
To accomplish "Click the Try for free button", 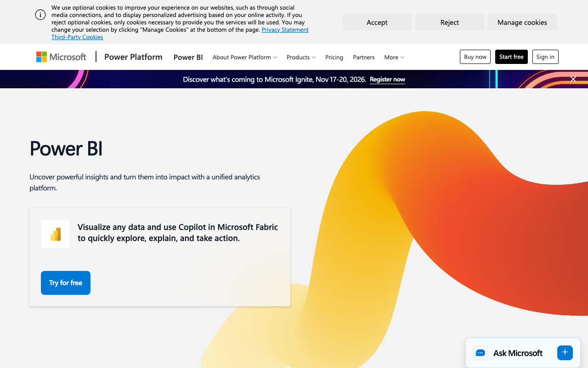I will (66, 283).
